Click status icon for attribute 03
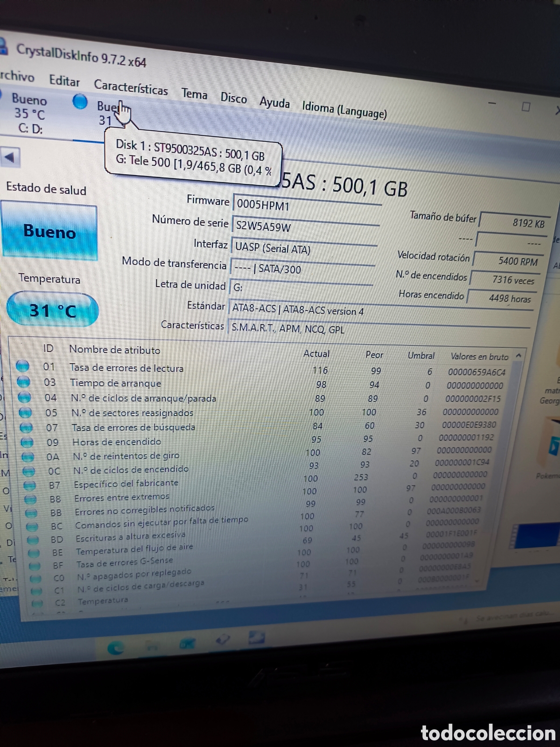560x747 pixels. (24, 382)
